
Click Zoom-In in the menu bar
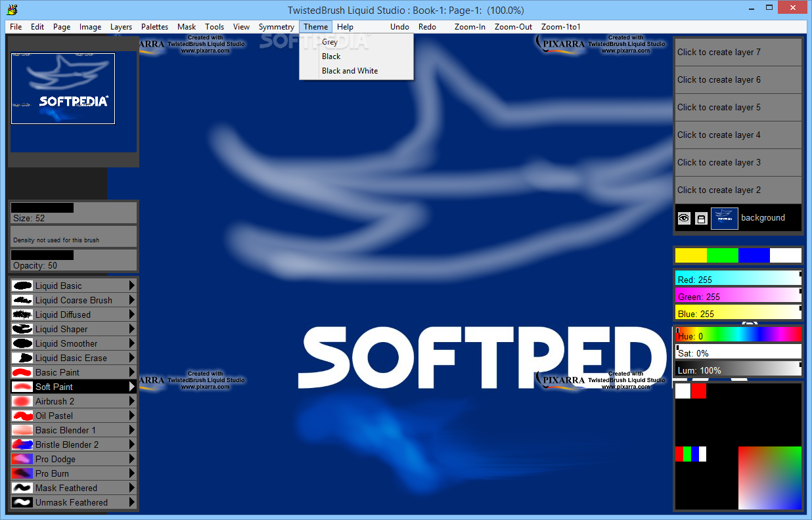click(470, 27)
